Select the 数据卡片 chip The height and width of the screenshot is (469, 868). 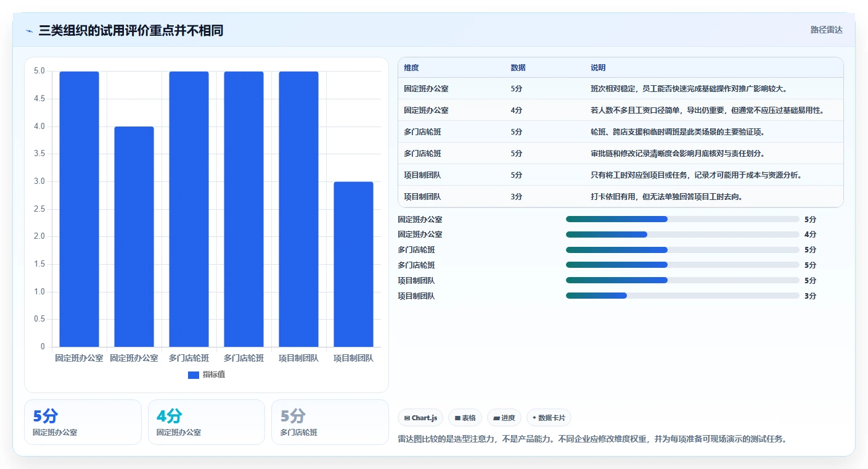[549, 418]
